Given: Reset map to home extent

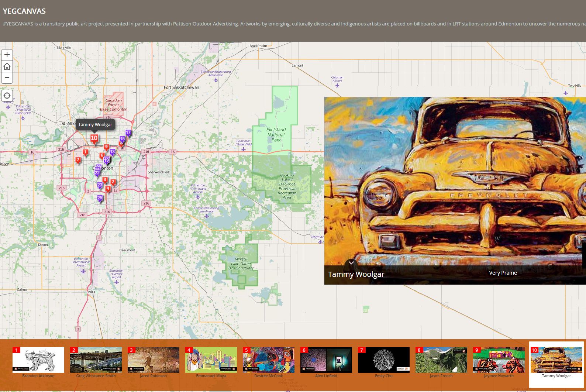Looking at the screenshot, I should 7,66.
